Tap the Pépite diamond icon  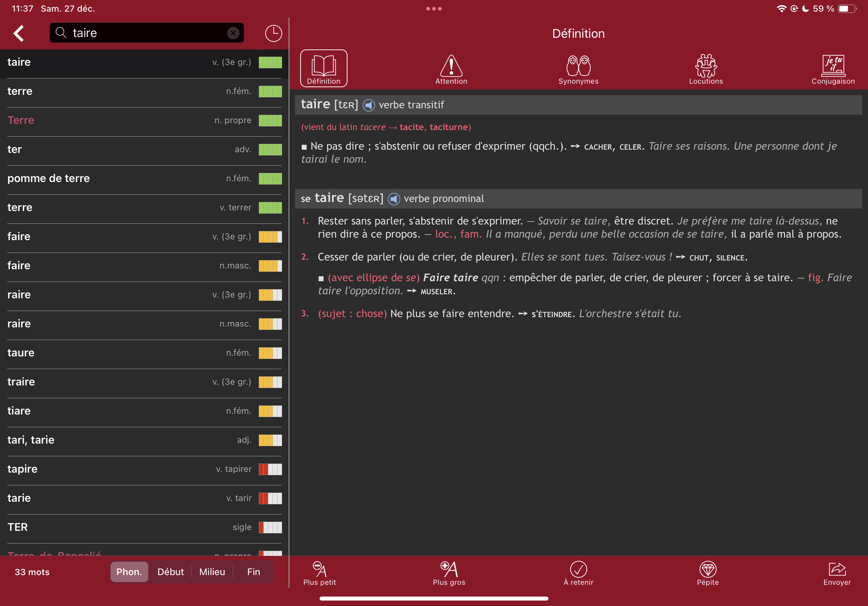707,573
